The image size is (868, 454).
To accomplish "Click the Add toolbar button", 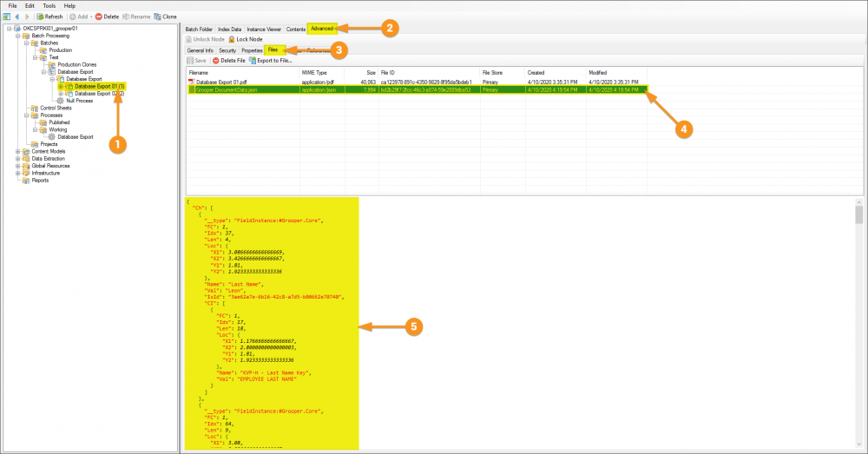I will 79,16.
